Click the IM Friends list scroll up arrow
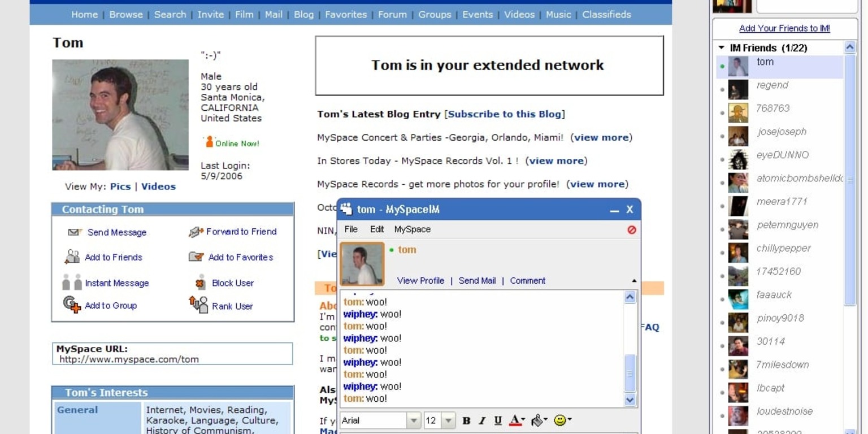868x434 pixels. (850, 47)
